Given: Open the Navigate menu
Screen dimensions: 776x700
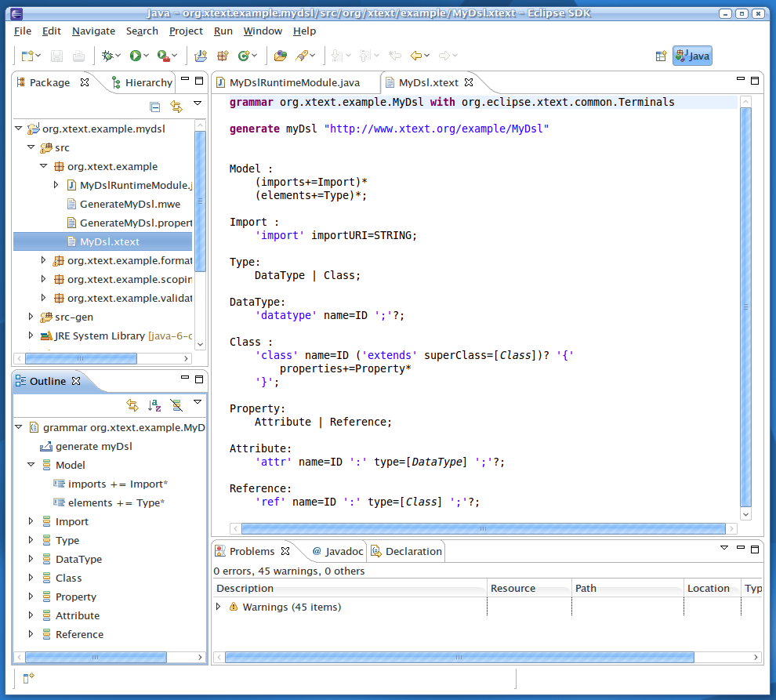Looking at the screenshot, I should tap(93, 31).
